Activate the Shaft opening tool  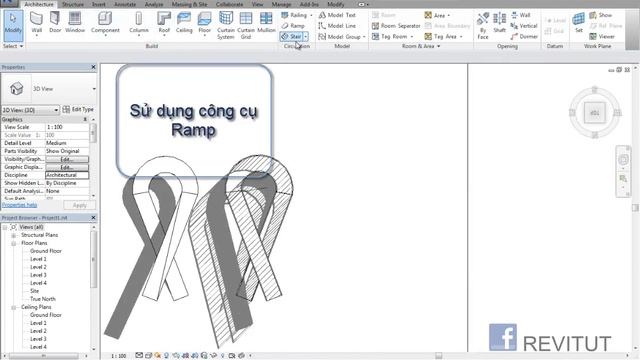tap(499, 22)
